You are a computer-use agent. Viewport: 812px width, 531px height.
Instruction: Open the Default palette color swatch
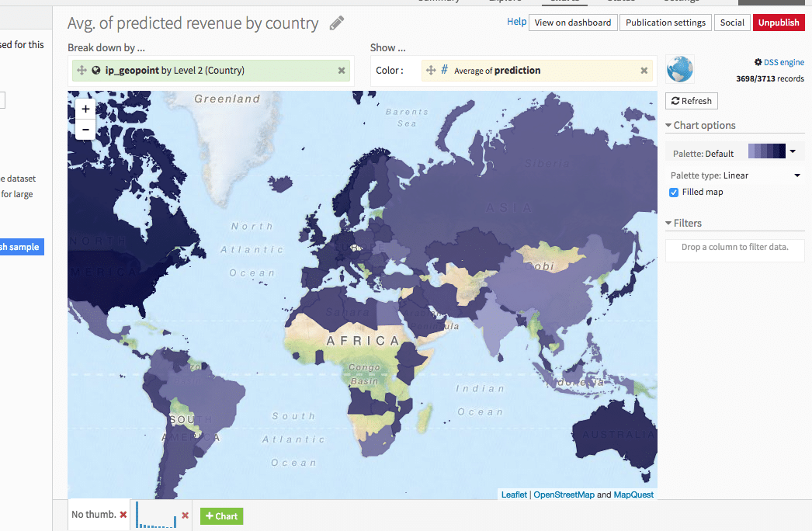click(x=772, y=152)
